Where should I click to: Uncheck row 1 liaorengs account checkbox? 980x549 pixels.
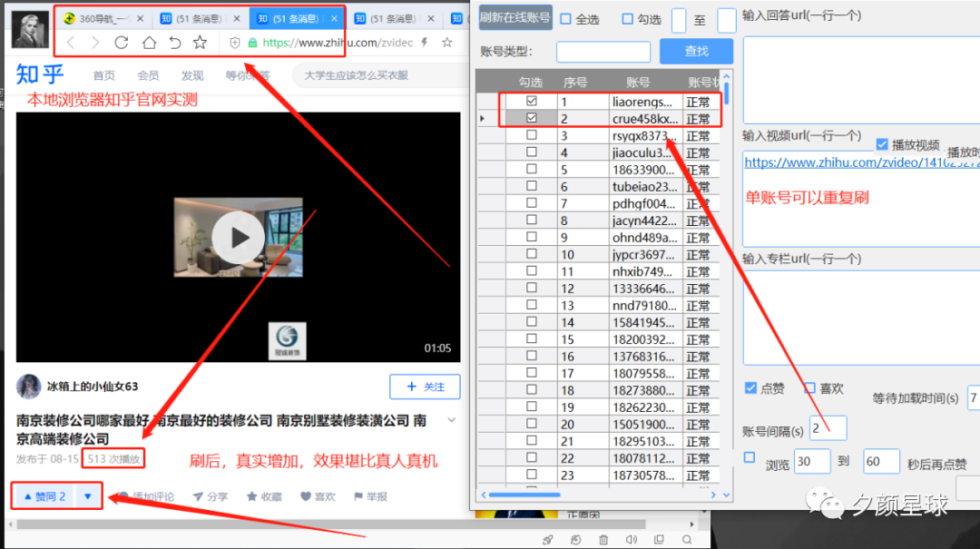click(x=531, y=101)
